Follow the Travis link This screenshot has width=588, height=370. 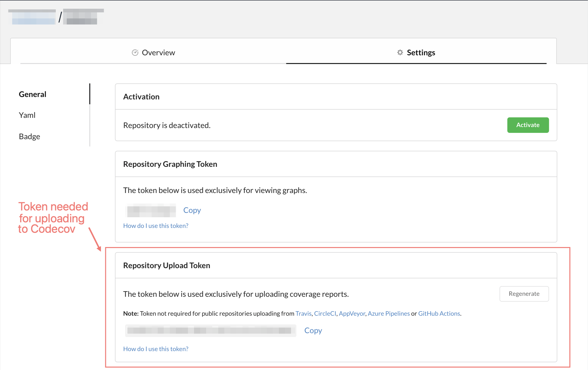303,314
